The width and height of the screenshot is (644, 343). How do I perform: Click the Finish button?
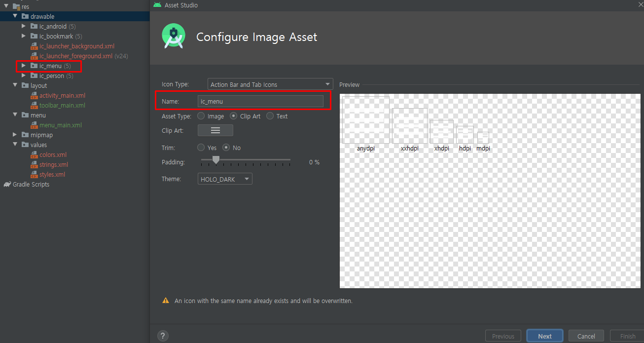tap(627, 336)
